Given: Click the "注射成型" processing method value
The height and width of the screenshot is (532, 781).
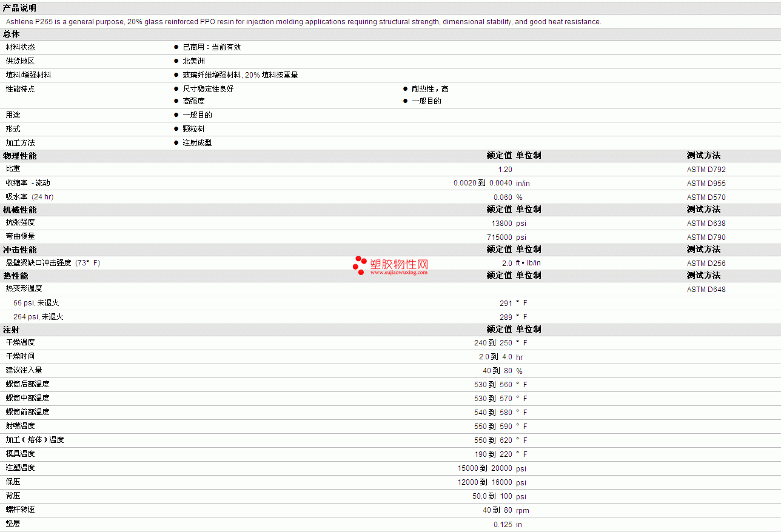Looking at the screenshot, I should click(197, 143).
